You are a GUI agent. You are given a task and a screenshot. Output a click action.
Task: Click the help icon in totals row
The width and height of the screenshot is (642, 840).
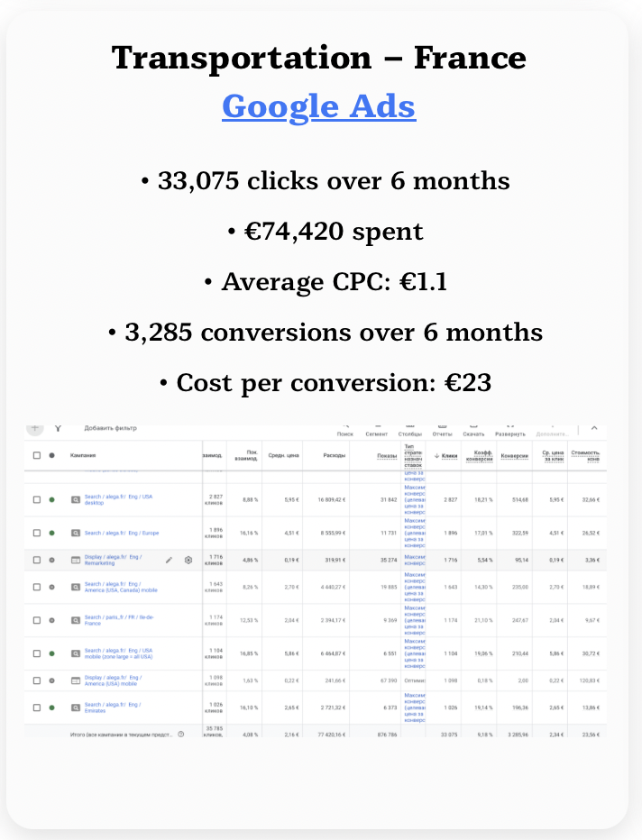click(181, 735)
